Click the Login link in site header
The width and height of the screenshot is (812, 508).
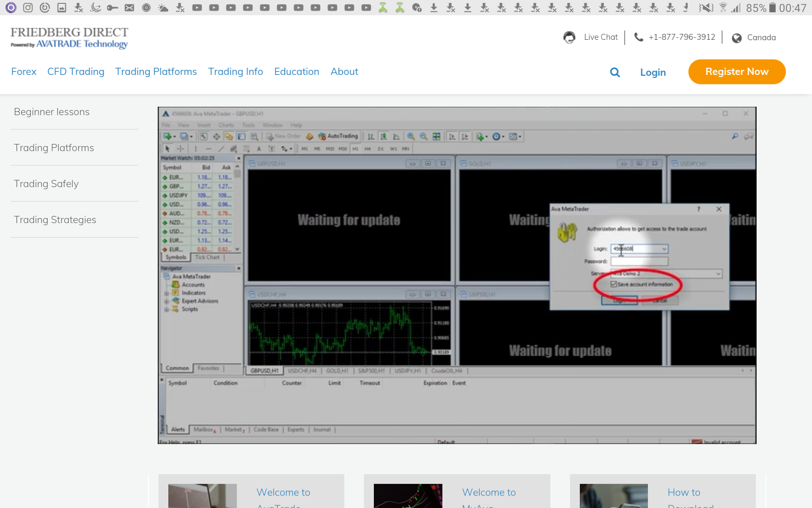click(x=653, y=72)
